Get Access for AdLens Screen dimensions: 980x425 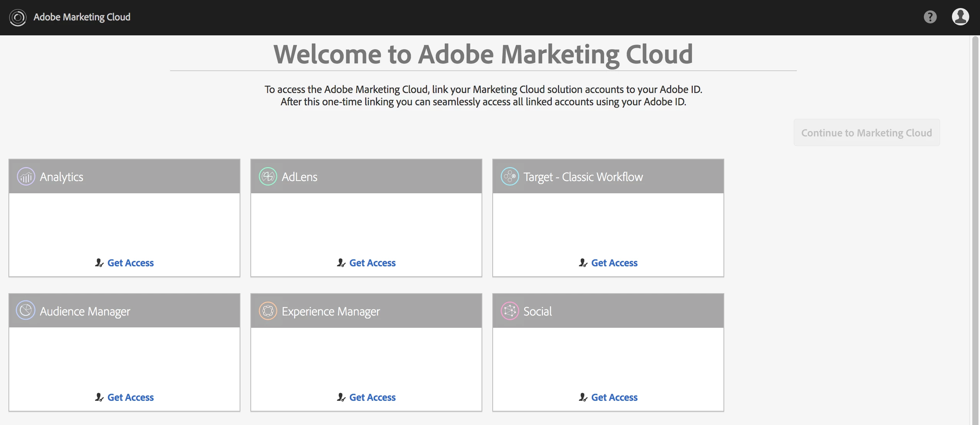[372, 263]
